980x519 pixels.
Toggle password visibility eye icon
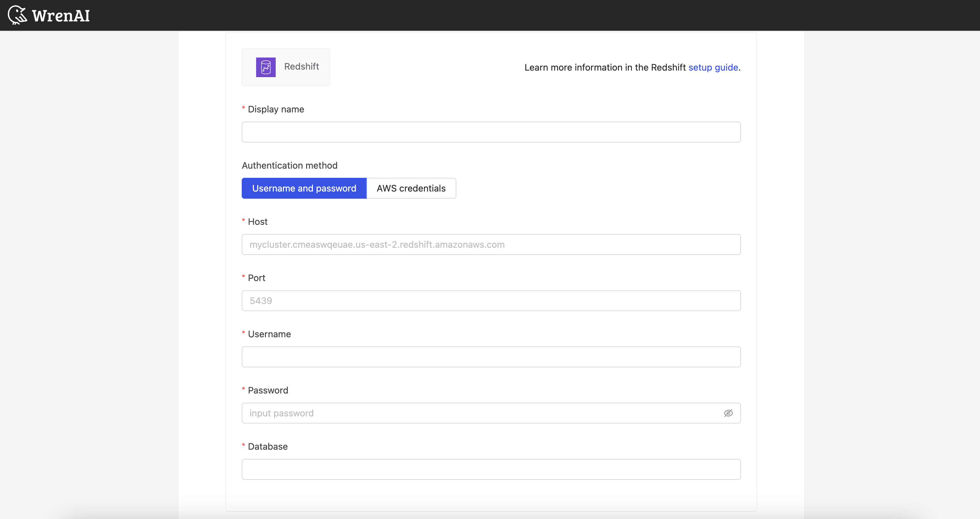tap(728, 413)
